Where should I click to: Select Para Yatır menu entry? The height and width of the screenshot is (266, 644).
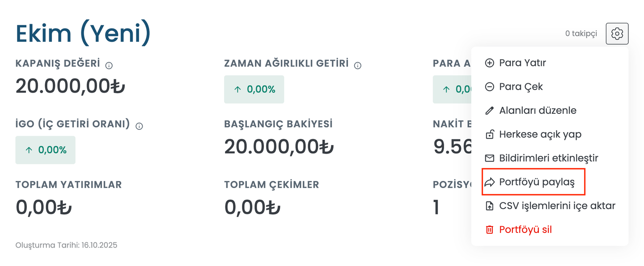tap(522, 63)
